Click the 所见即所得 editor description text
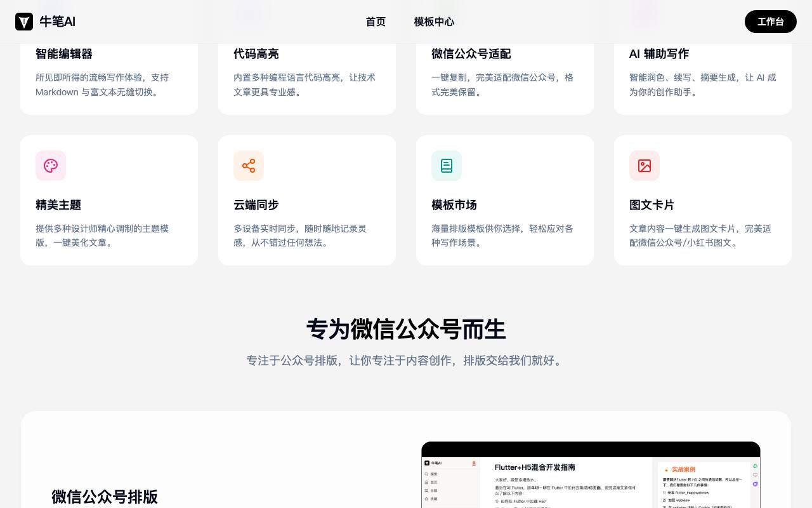Image resolution: width=812 pixels, height=508 pixels. point(102,84)
